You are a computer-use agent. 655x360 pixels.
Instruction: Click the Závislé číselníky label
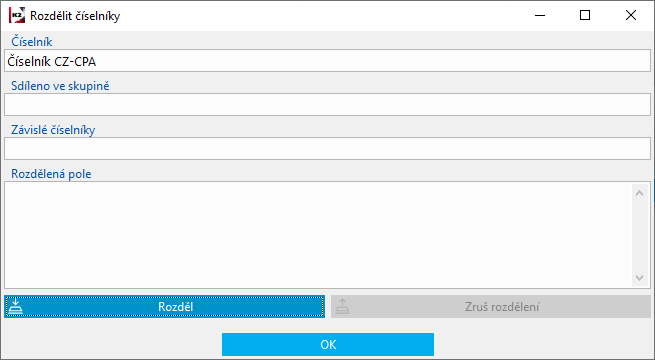53,130
